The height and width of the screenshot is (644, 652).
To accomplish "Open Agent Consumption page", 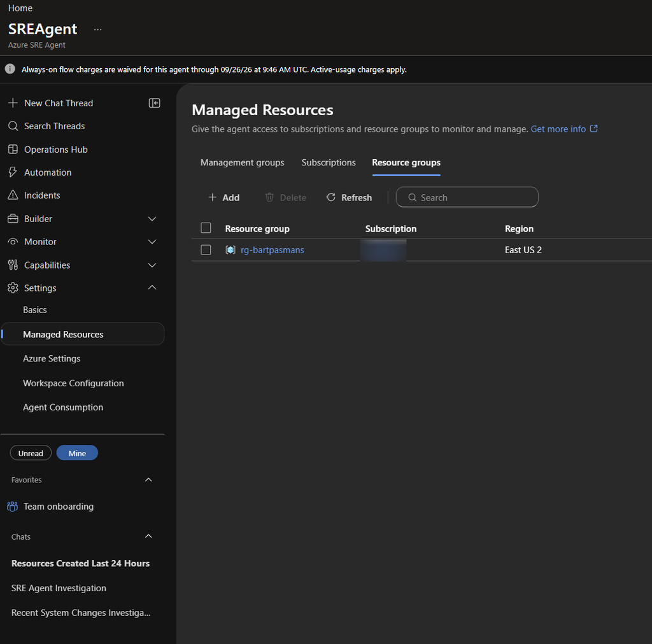I will click(63, 407).
